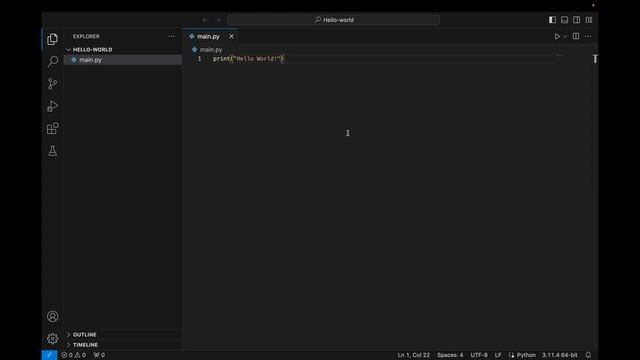640x360 pixels.
Task: Toggle the secondary side bar layout icon
Action: 577,20
